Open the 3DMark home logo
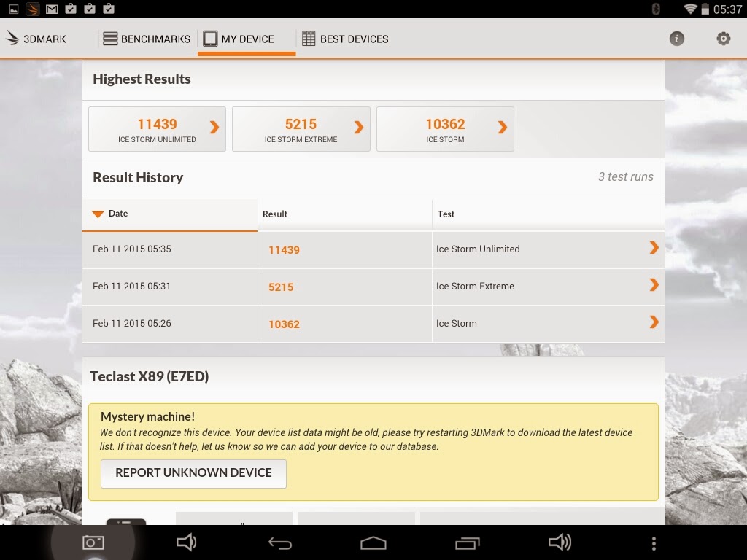The width and height of the screenshot is (747, 560). point(36,39)
